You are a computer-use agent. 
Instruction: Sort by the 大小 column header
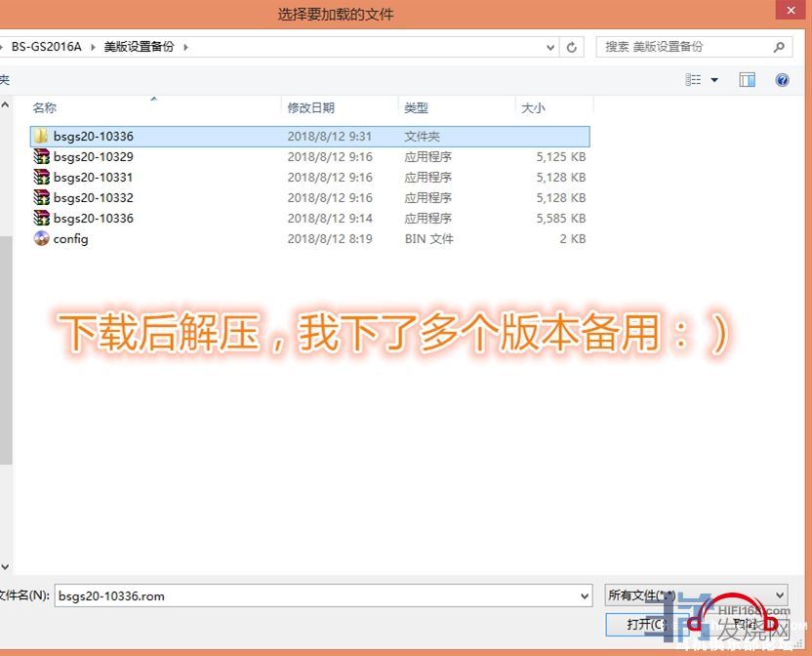coord(533,108)
